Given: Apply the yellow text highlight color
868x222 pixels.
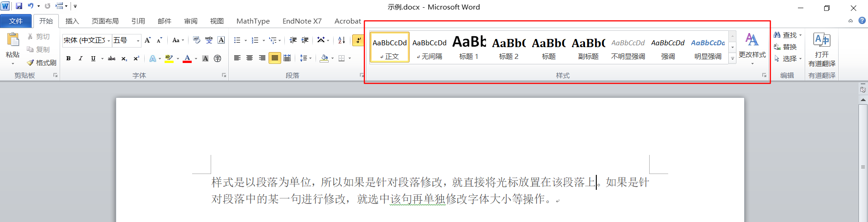Looking at the screenshot, I should [x=169, y=58].
